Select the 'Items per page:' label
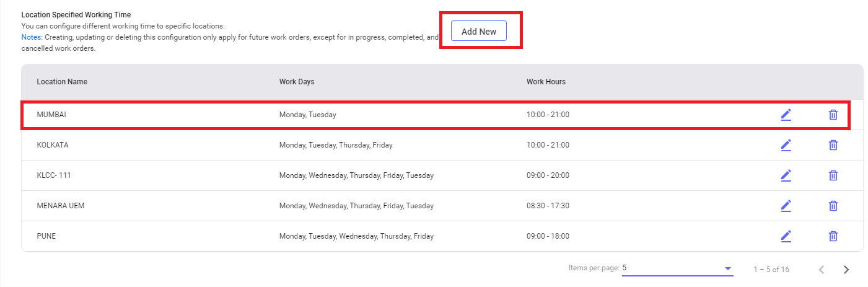Image resolution: width=868 pixels, height=287 pixels. coord(594,268)
